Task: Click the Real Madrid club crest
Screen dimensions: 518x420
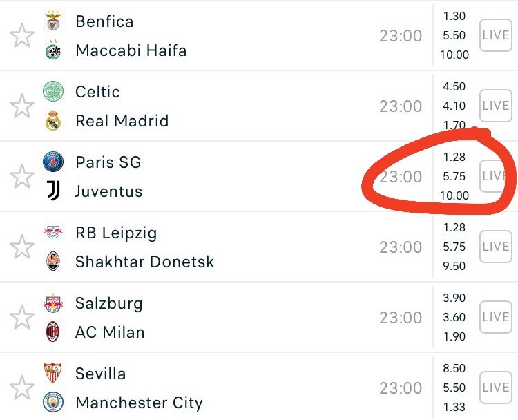Action: [53, 121]
